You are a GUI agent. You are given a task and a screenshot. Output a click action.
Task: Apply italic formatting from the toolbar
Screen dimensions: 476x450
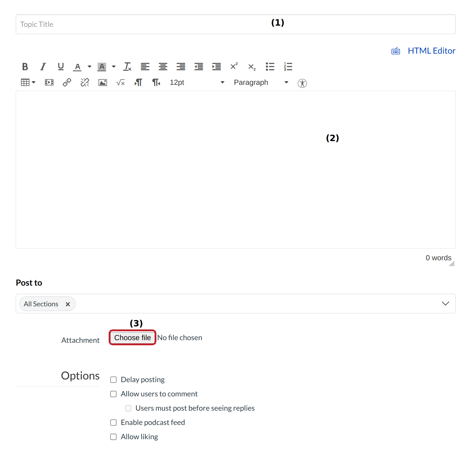pos(43,67)
